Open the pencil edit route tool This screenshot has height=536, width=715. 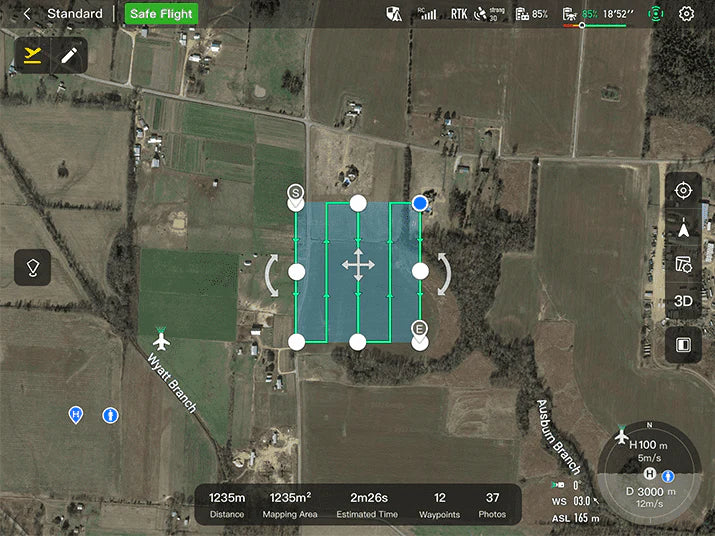coord(68,55)
